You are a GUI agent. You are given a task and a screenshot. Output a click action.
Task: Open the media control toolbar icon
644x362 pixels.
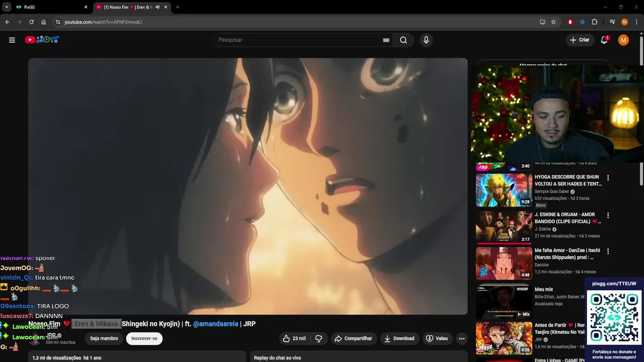pyautogui.click(x=612, y=22)
